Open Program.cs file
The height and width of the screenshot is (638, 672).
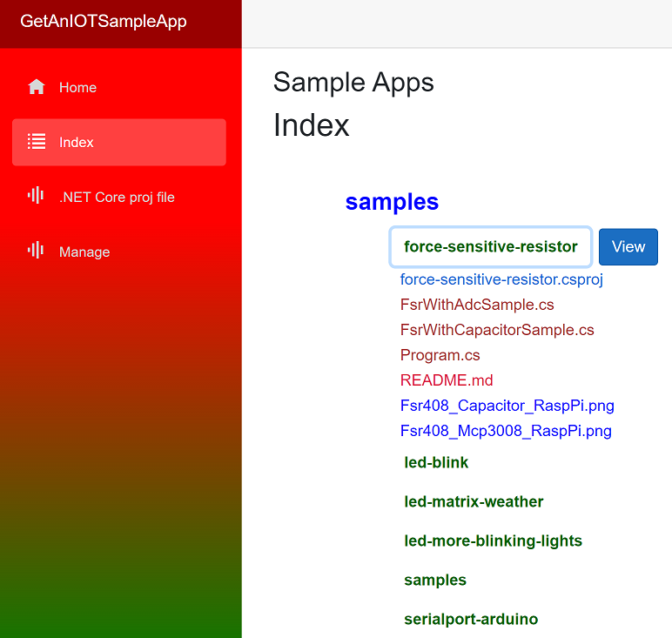[x=440, y=355]
